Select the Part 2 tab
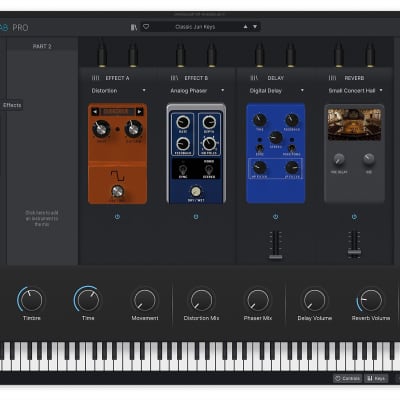Viewport: 400px width, 400px height. [x=42, y=46]
